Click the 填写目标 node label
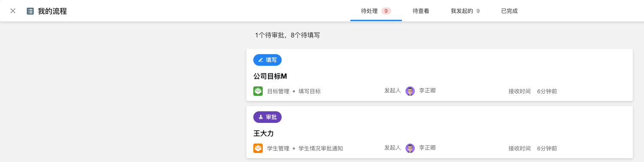The height and width of the screenshot is (162, 644). pos(310,92)
